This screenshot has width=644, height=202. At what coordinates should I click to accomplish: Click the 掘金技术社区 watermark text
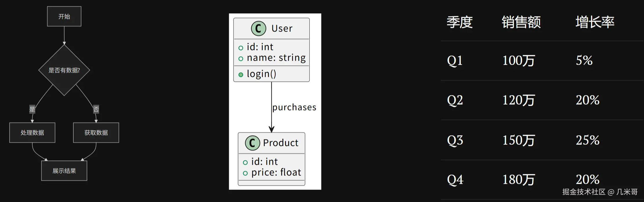pos(584,192)
